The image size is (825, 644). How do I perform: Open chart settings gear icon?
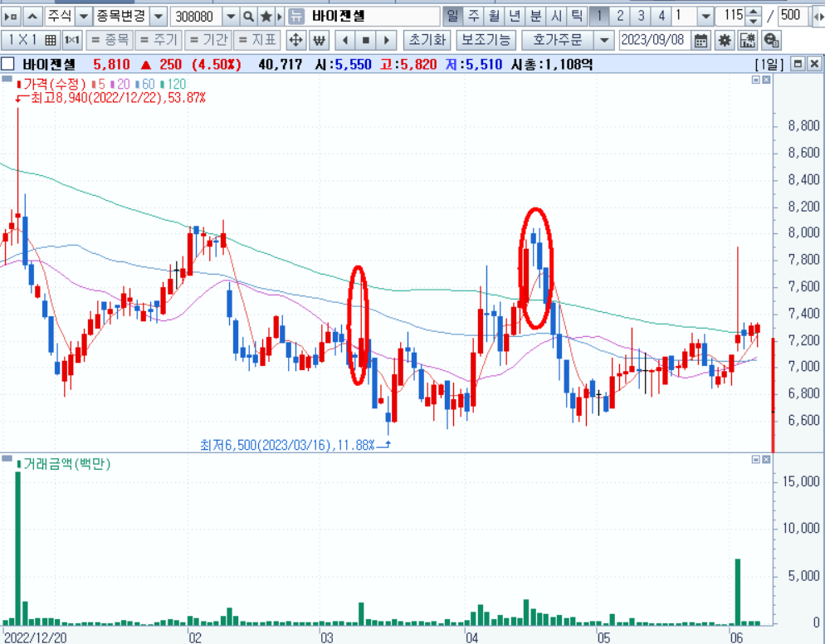tap(725, 41)
